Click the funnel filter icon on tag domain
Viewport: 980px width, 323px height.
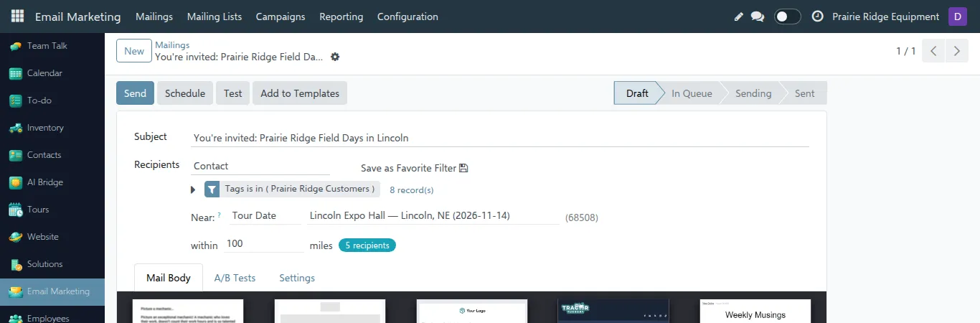tap(212, 189)
